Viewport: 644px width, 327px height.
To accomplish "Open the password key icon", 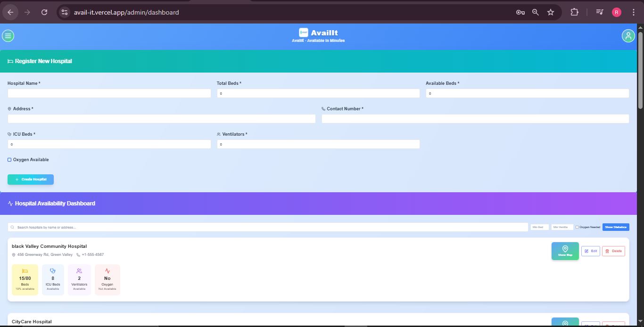I will 520,12.
